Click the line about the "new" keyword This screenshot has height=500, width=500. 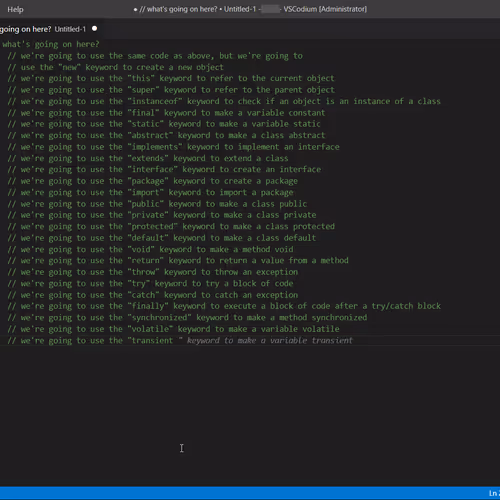tap(115, 67)
